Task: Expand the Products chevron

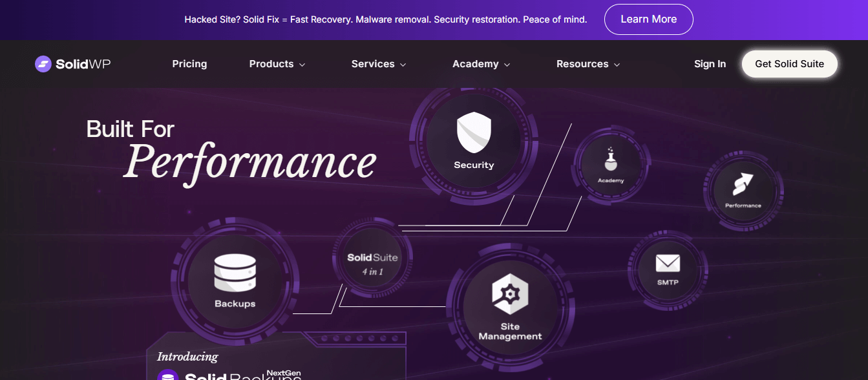Action: (302, 65)
